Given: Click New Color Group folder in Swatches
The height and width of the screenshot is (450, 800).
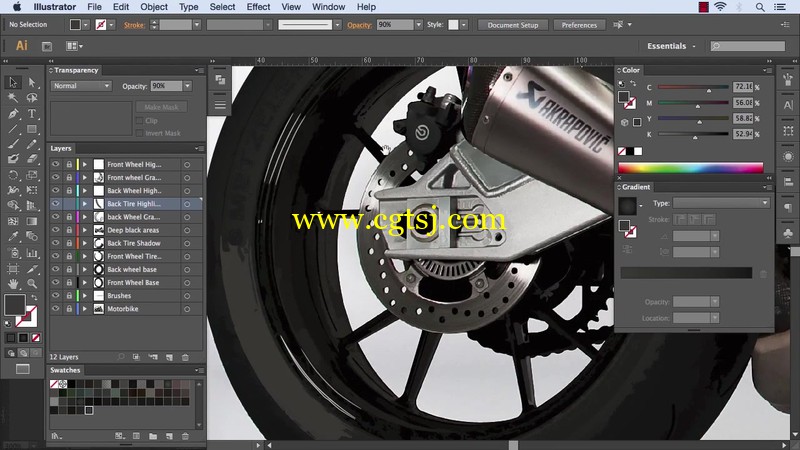Looking at the screenshot, I should (x=153, y=436).
